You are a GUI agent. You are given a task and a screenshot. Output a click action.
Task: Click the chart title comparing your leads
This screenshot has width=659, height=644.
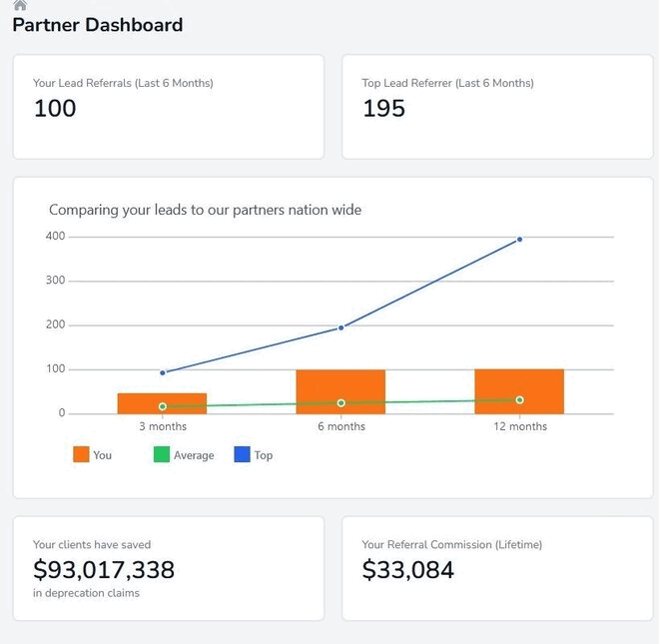[205, 210]
